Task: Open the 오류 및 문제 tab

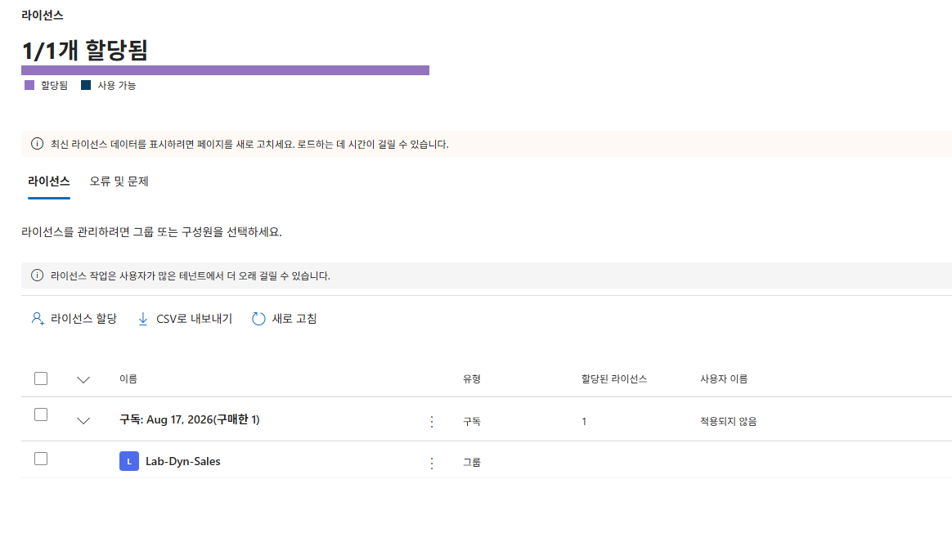Action: [x=119, y=181]
